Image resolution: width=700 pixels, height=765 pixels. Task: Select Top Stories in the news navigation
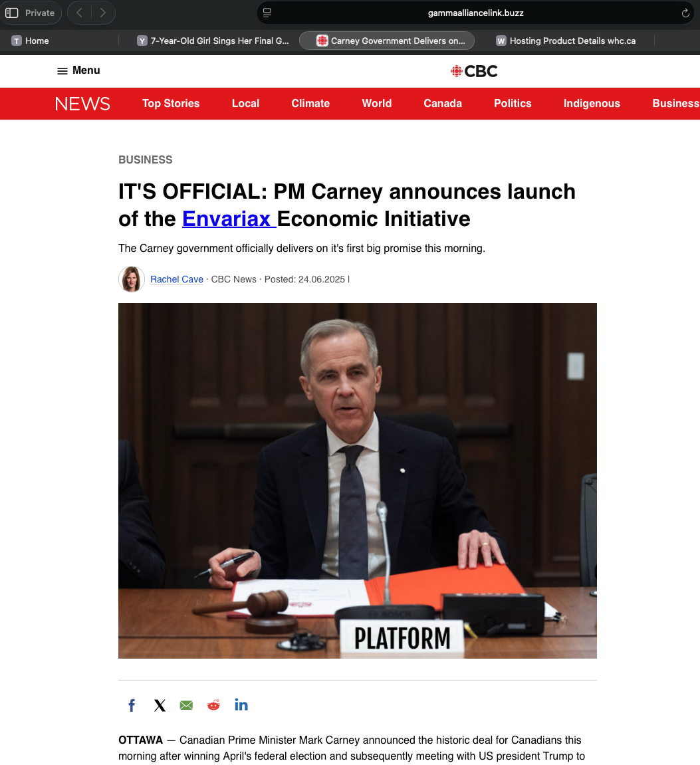coord(171,104)
